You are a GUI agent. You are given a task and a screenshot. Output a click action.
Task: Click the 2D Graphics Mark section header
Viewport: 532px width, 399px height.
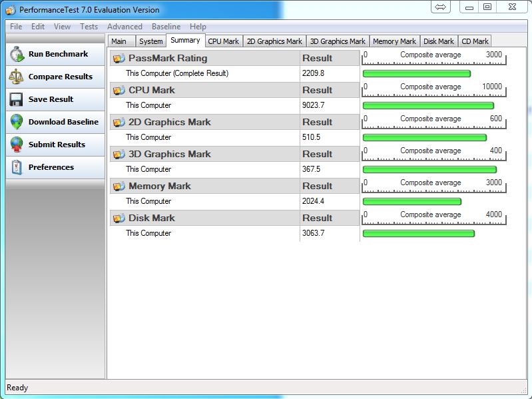tap(170, 122)
